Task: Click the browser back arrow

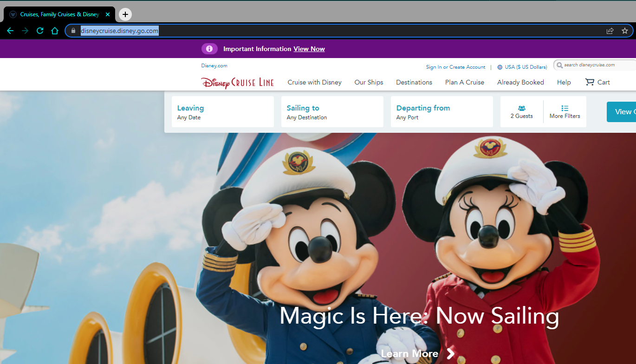Action: 10,31
